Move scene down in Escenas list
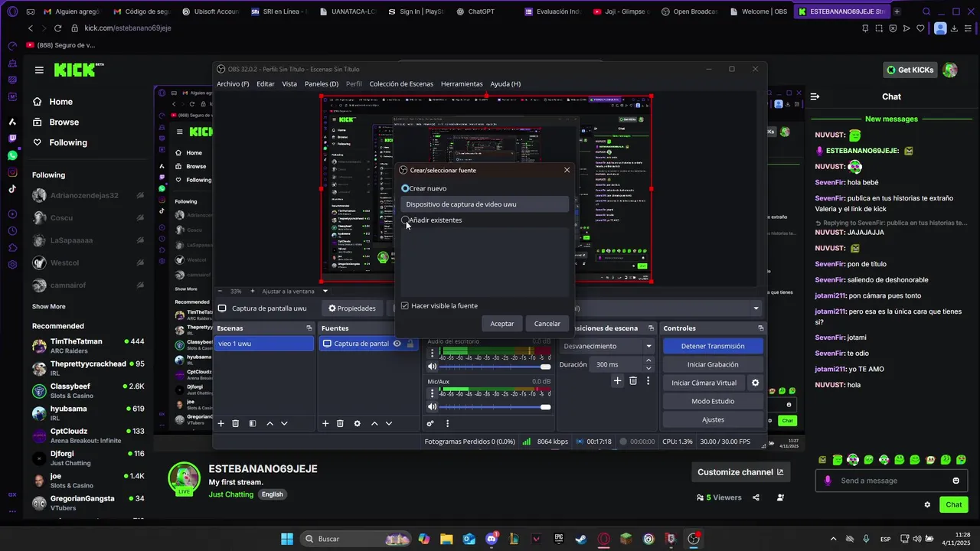The width and height of the screenshot is (980, 551). point(284,423)
